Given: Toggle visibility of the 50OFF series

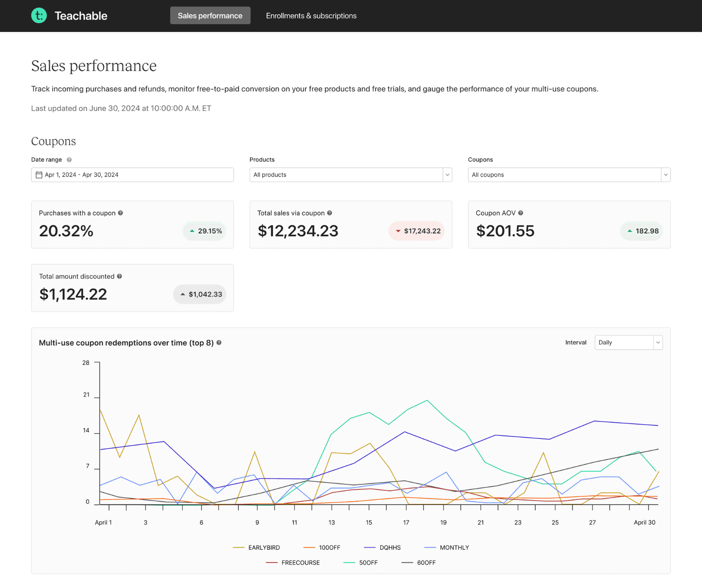Looking at the screenshot, I should click(368, 563).
